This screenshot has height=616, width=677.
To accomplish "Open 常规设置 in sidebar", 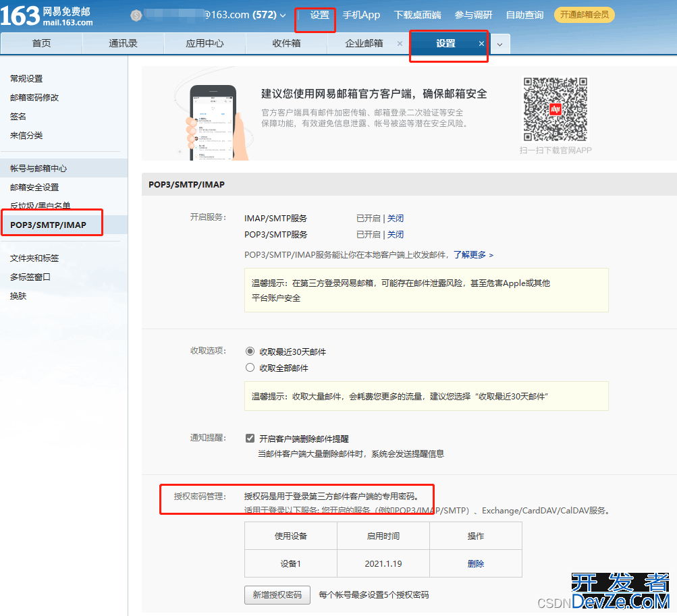I will [26, 78].
